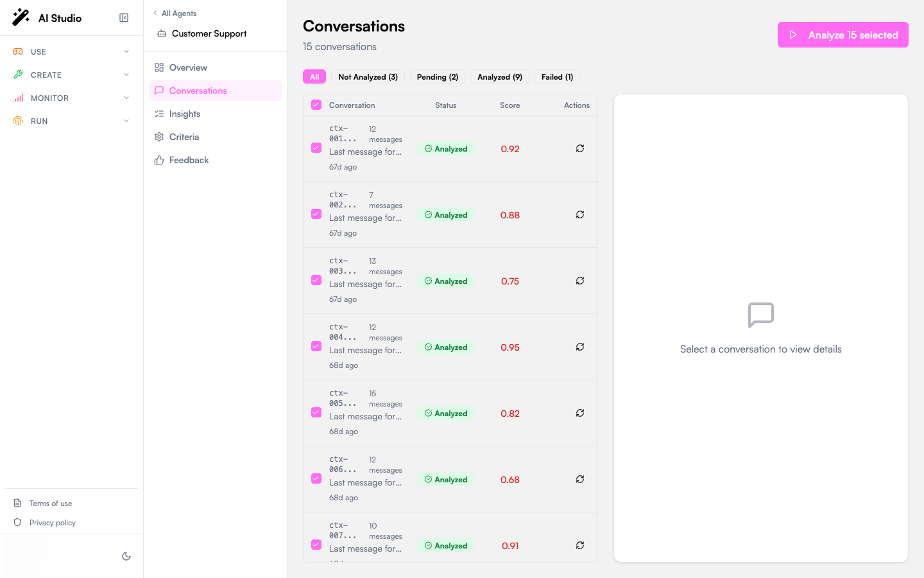Select the Analyzed (9) filter tab
Viewport: 924px width, 578px height.
(500, 77)
